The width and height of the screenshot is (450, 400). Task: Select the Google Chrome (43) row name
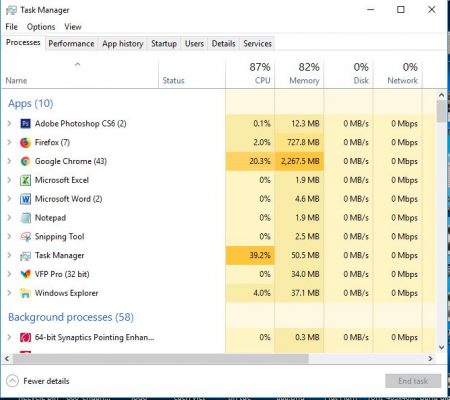[x=71, y=161]
